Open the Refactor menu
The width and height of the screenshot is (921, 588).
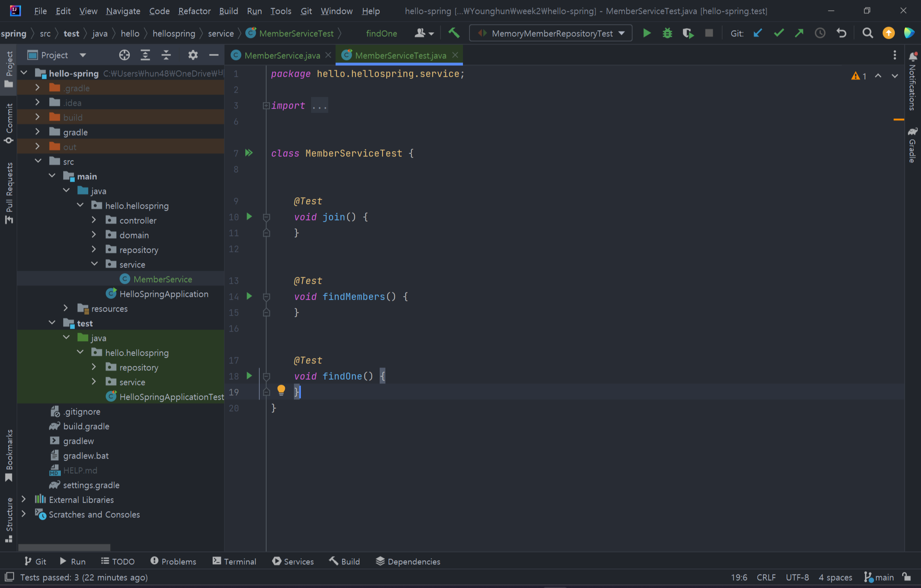click(x=194, y=11)
